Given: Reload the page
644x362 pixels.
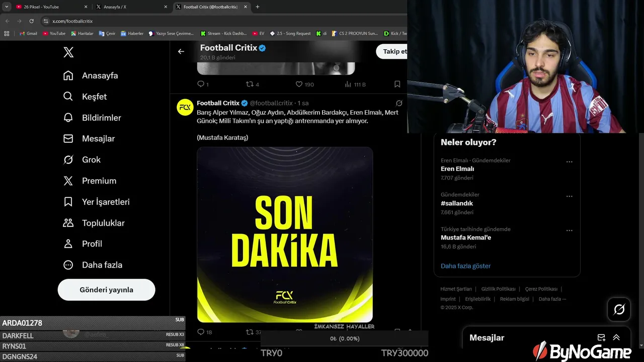Looking at the screenshot, I should pos(31,21).
